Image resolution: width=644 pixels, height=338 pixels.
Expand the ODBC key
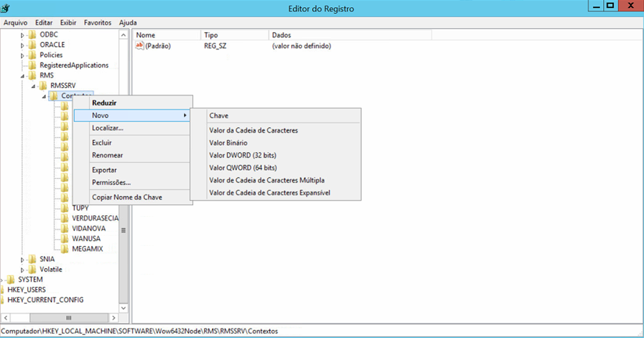coord(22,35)
